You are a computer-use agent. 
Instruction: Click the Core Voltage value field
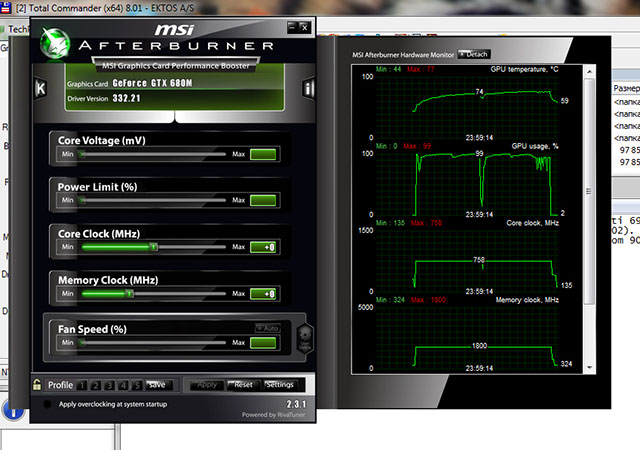click(x=263, y=154)
